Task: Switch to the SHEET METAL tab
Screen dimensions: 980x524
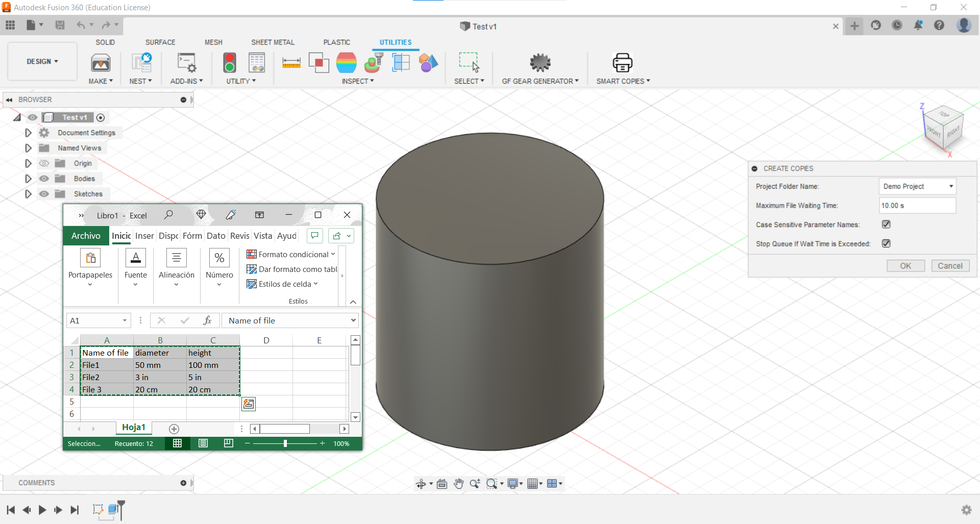Action: click(273, 42)
